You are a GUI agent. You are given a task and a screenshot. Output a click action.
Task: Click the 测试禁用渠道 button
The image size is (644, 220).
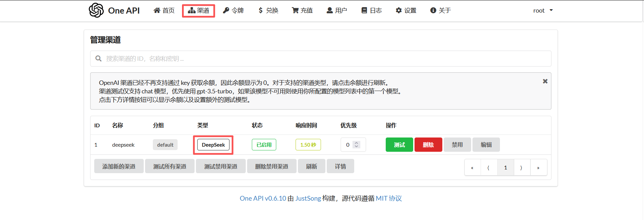click(x=221, y=166)
